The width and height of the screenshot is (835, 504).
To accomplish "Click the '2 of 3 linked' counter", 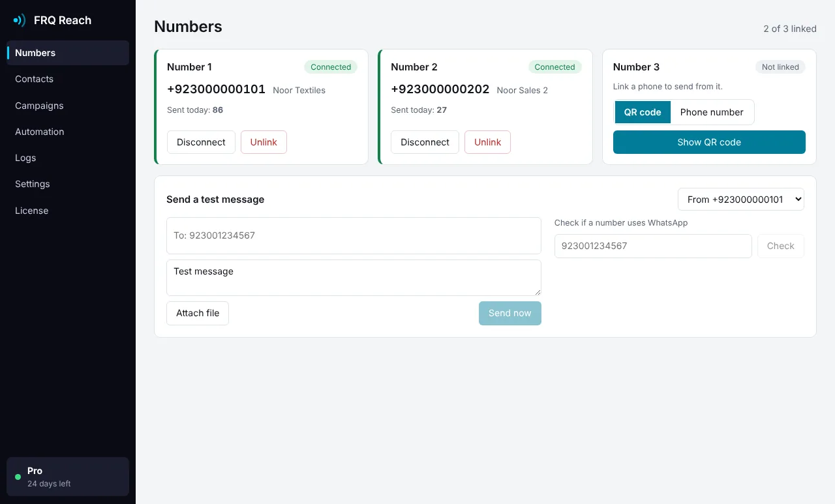I will pos(790,29).
